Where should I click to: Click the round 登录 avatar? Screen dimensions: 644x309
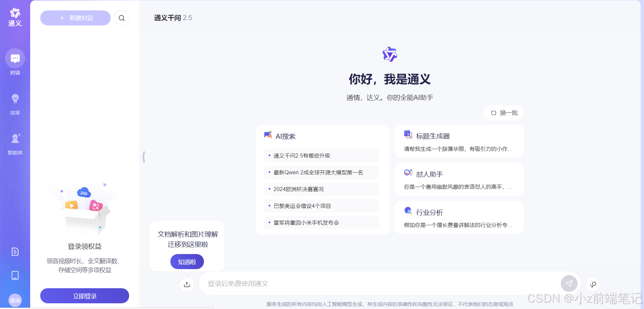point(15,300)
